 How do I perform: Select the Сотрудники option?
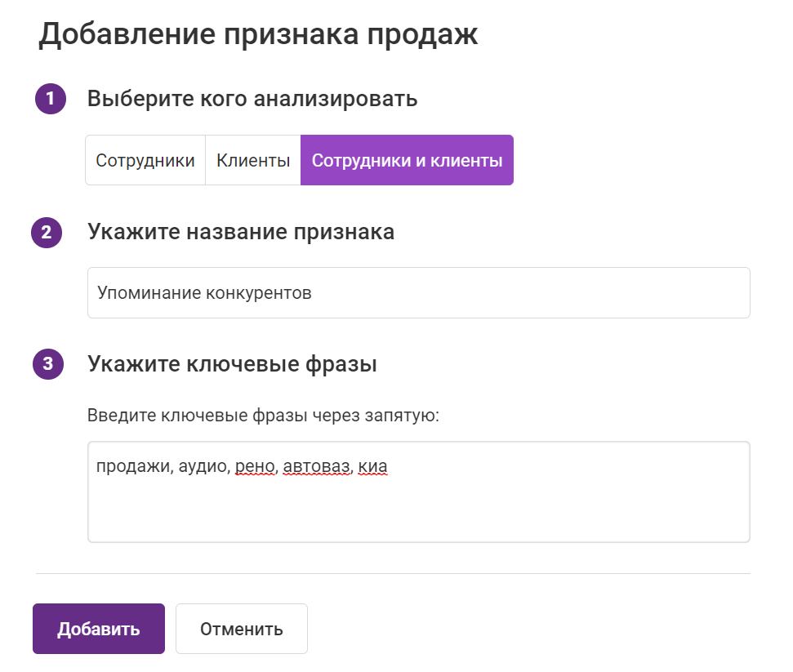(145, 161)
